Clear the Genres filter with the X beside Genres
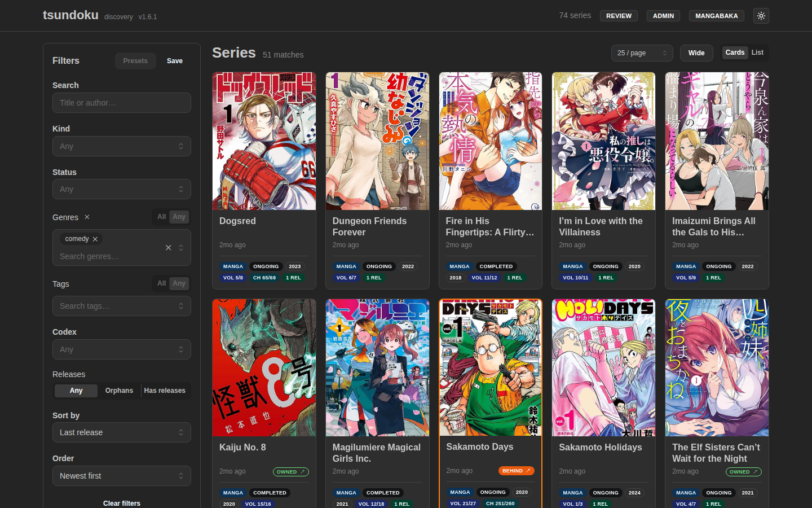812x508 pixels. [87, 217]
